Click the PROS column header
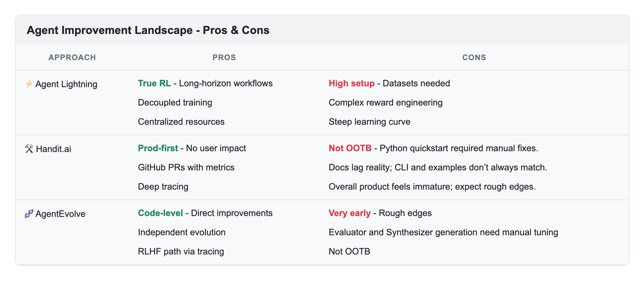The width and height of the screenshot is (644, 284). (x=224, y=57)
